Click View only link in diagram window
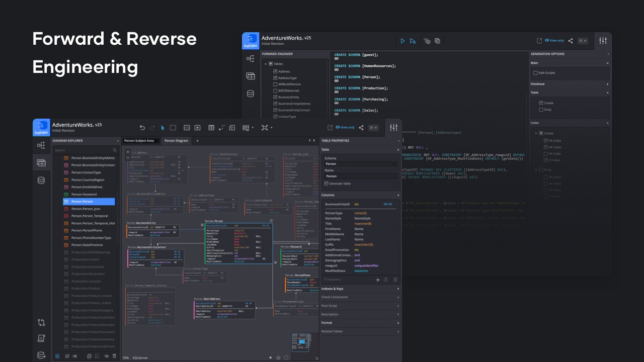The image size is (644, 362). 345,128
